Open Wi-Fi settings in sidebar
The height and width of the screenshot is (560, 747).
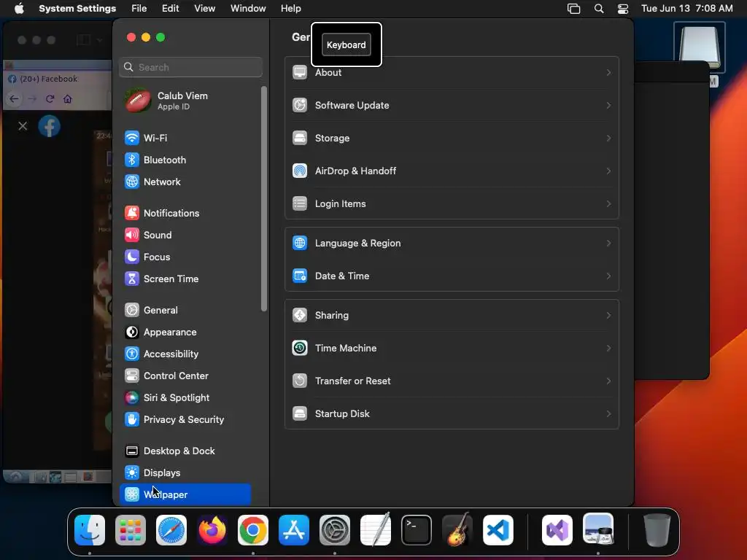point(185,138)
